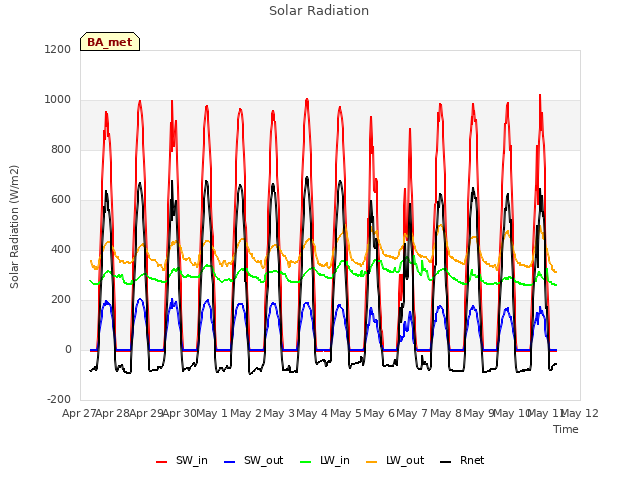Click the May 3 x-axis tick label

coord(279,413)
